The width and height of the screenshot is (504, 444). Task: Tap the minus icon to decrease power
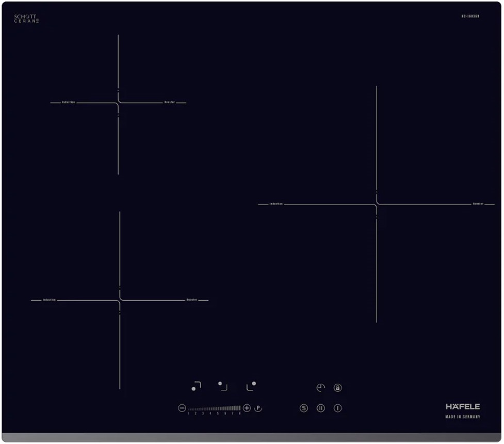click(x=182, y=408)
